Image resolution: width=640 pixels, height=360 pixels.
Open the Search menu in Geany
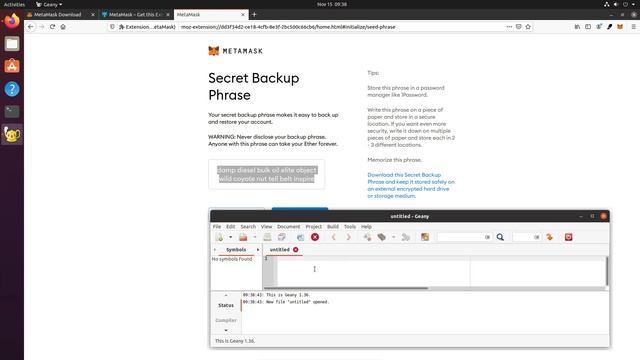[248, 227]
